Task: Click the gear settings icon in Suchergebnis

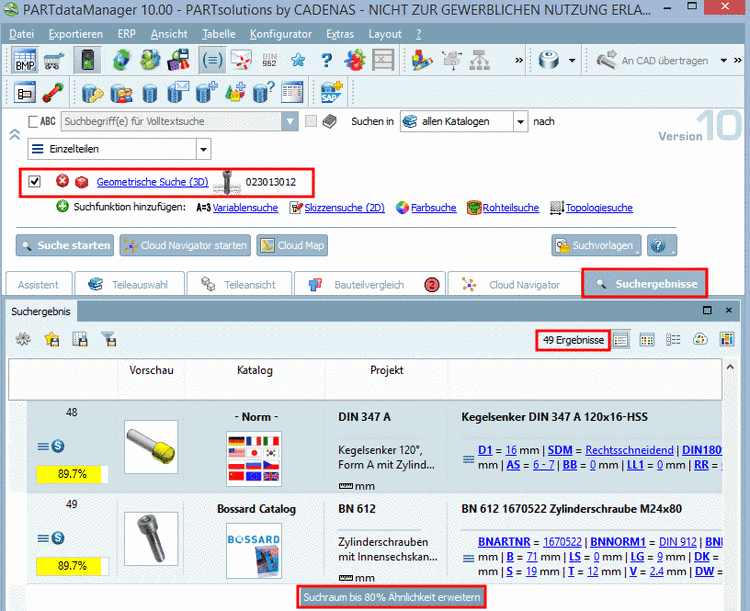Action: (23, 339)
